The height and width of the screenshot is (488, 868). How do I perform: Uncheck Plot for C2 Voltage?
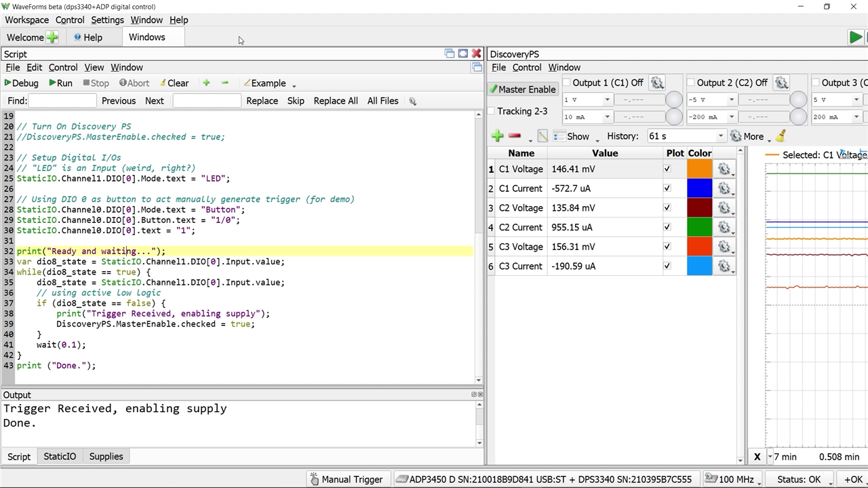click(x=667, y=208)
